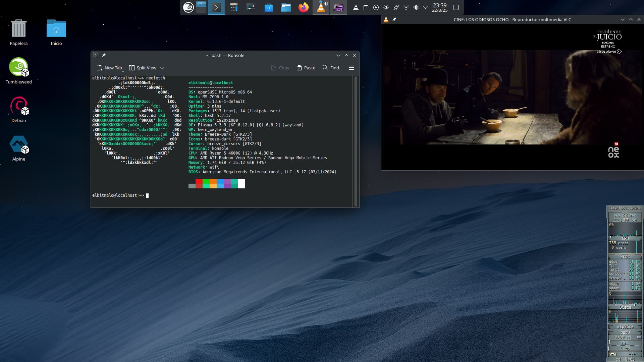Image resolution: width=644 pixels, height=362 pixels.
Task: Expand hidden system tray icons arrow
Action: [426, 7]
